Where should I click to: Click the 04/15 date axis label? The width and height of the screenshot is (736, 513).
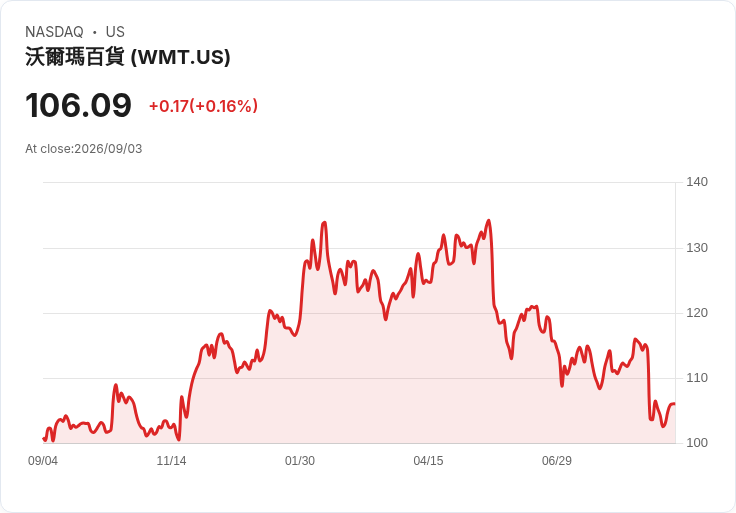click(x=428, y=460)
